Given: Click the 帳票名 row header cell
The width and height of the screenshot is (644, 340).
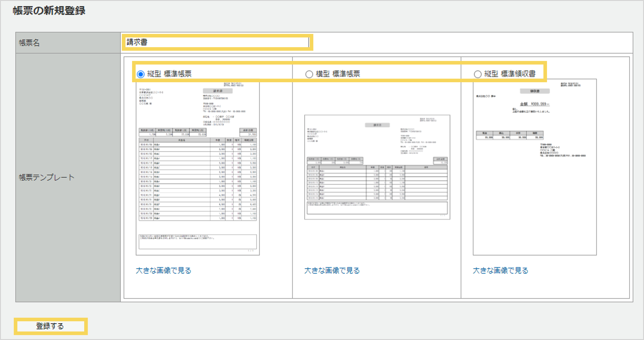Looking at the screenshot, I should pyautogui.click(x=68, y=43).
